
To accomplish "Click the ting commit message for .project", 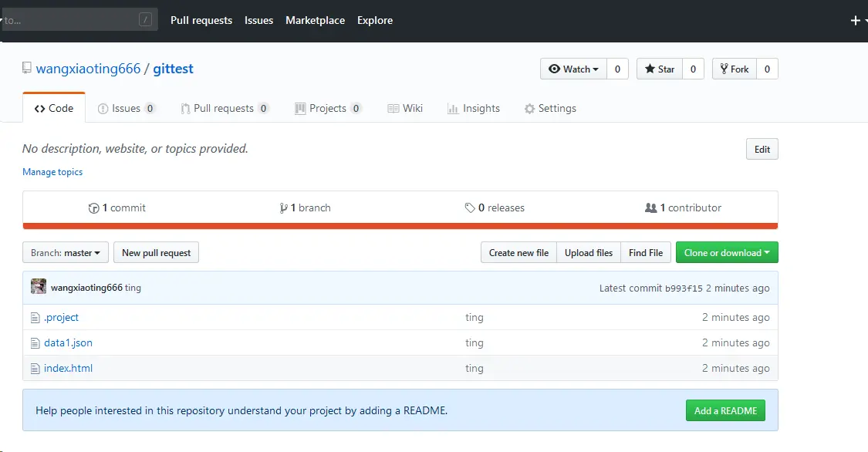I will pos(475,318).
